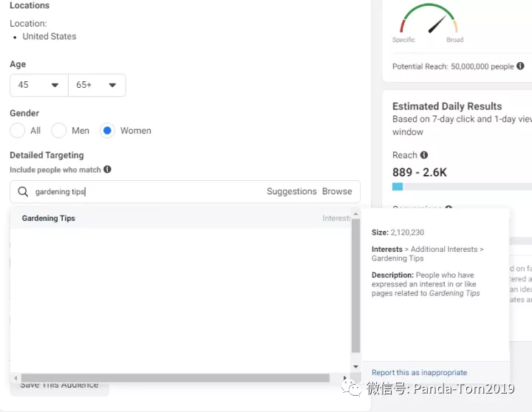
Task: Open the Suggestions link in targeting field
Action: click(291, 191)
